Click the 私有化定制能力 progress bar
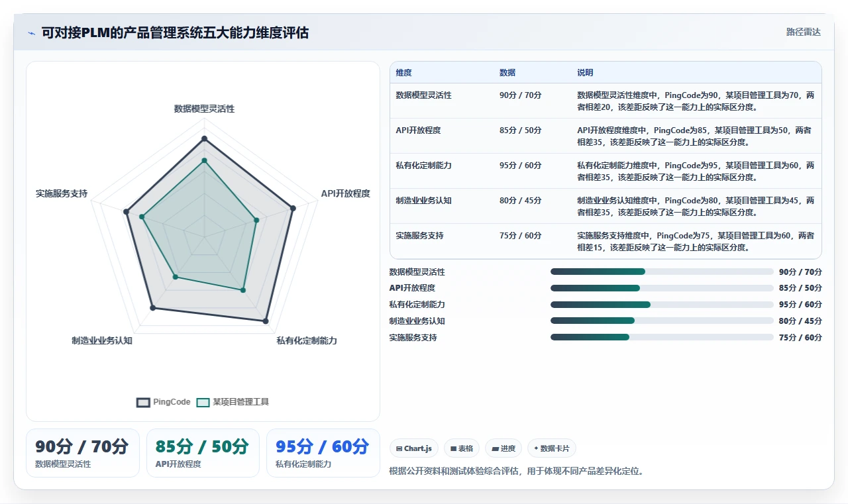The height and width of the screenshot is (504, 848). tap(662, 305)
